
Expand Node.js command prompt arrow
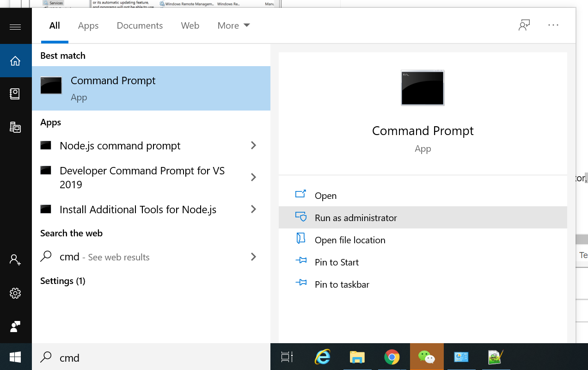pyautogui.click(x=253, y=146)
